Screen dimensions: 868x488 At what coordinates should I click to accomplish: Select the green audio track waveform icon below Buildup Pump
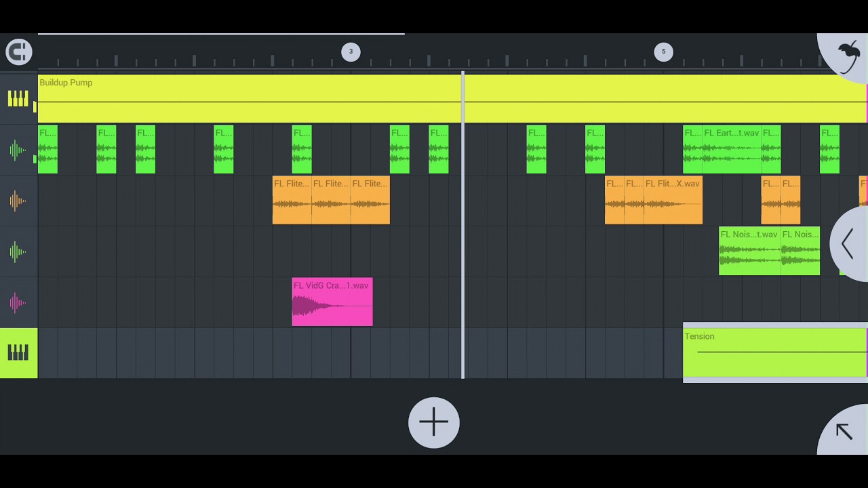click(x=18, y=150)
